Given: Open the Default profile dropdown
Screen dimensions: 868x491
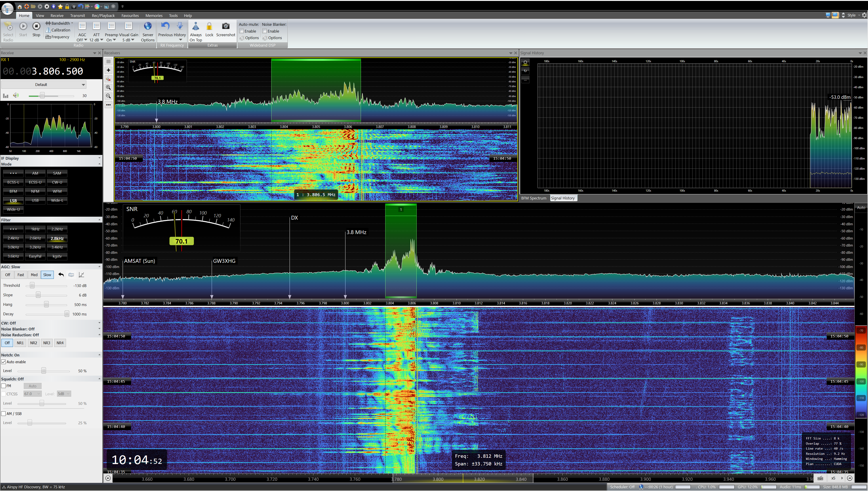Looking at the screenshot, I should pos(43,85).
